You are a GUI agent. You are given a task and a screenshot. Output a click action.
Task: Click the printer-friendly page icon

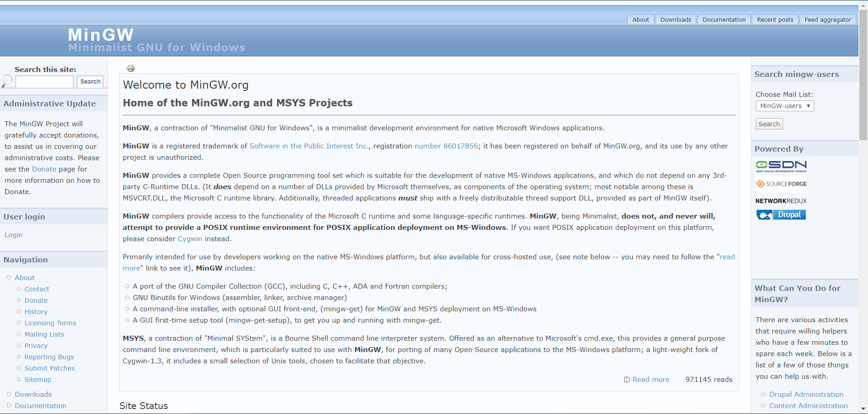[x=131, y=68]
